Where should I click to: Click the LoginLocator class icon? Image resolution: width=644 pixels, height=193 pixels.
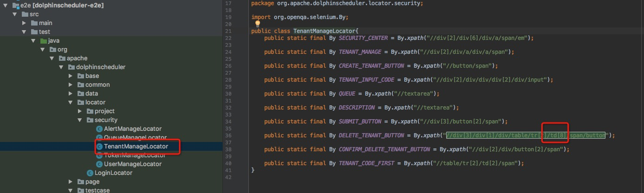pos(90,173)
